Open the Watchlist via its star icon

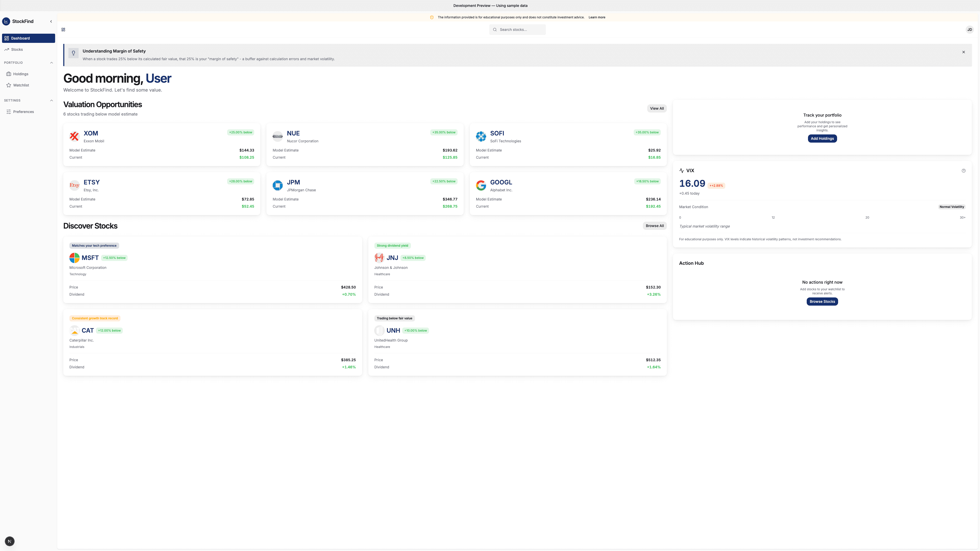tap(8, 85)
